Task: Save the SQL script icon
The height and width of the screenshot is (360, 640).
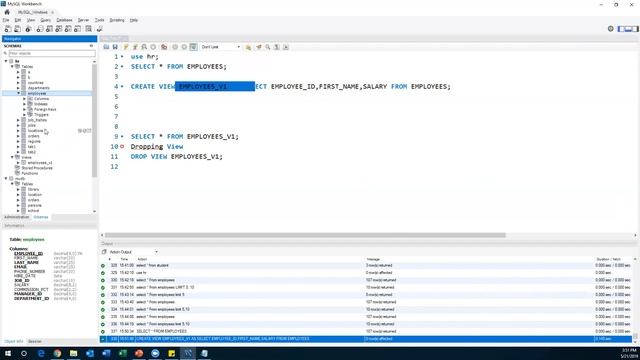Action: [x=115, y=47]
